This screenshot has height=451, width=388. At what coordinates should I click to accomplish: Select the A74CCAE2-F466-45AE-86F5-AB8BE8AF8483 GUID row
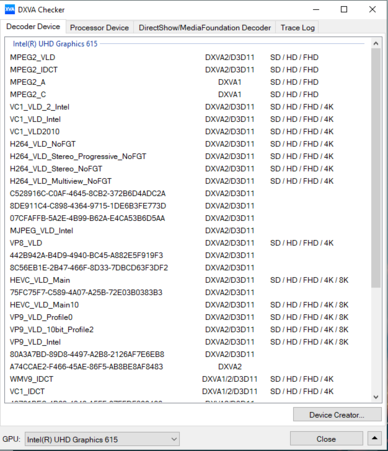click(x=188, y=367)
